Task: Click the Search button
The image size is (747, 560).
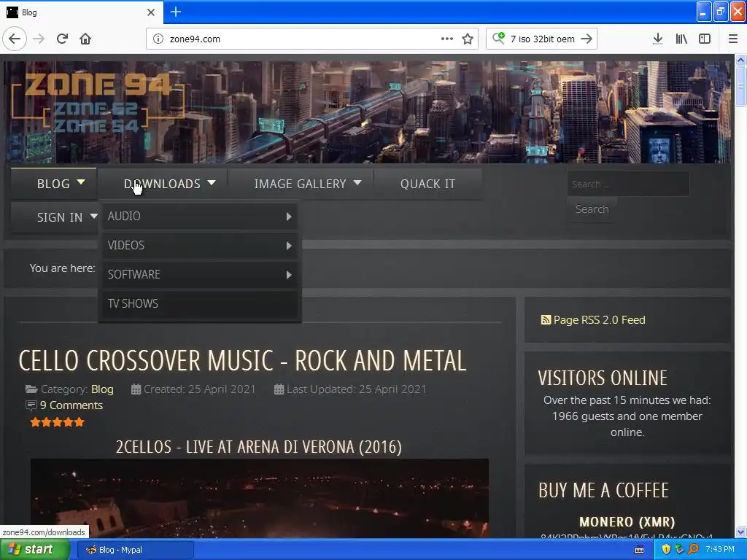Action: click(x=592, y=209)
